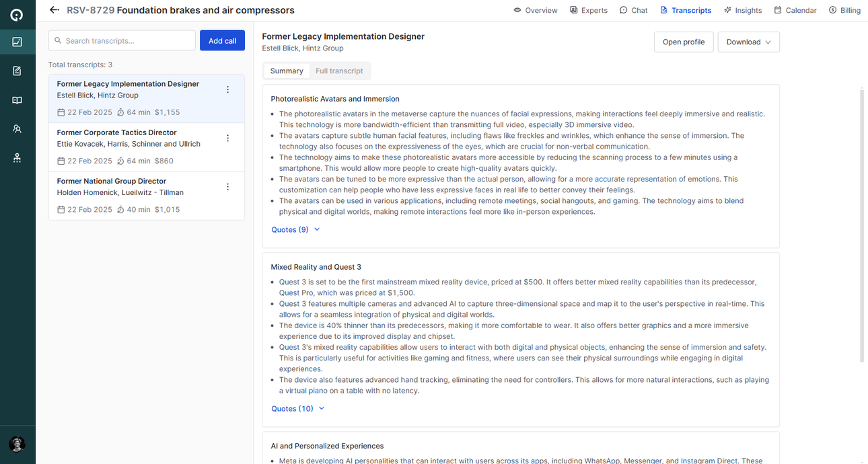Open options menu for Holden Homenick transcript
This screenshot has width=868, height=464.
[227, 187]
